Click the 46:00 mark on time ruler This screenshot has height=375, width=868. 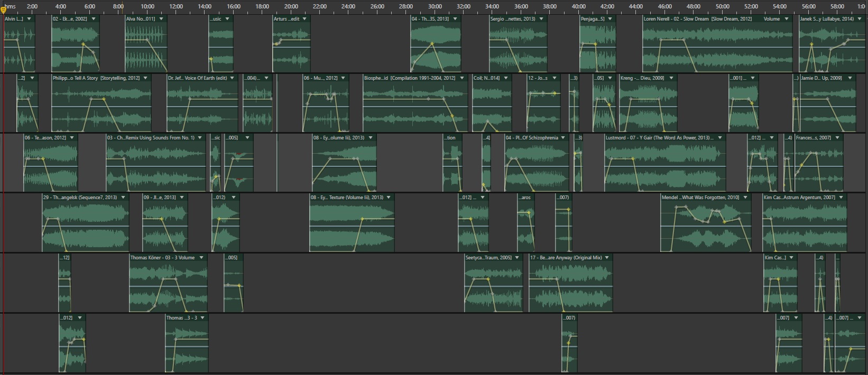pos(665,6)
